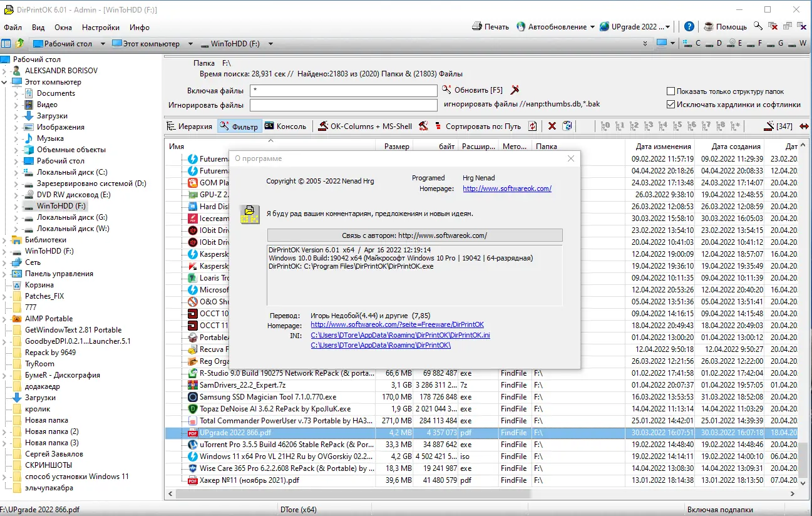The image size is (812, 516).
Task: Open the monitor icon dropdown arrow
Action: pyautogui.click(x=672, y=44)
